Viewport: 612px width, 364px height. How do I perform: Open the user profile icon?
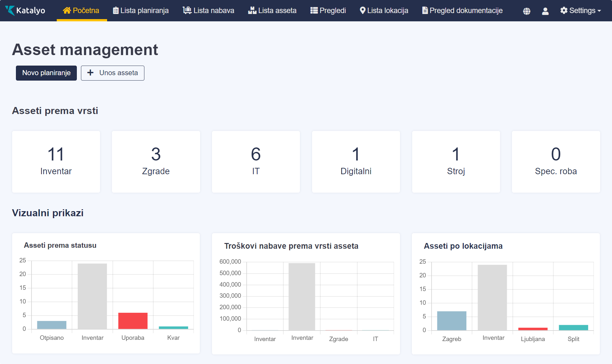tap(545, 11)
